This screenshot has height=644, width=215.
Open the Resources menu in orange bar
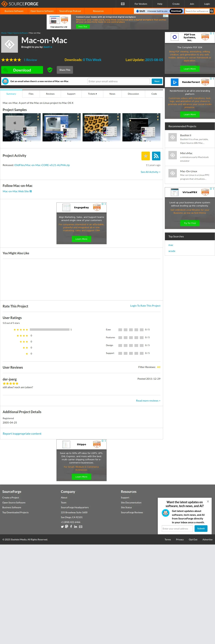98,11
